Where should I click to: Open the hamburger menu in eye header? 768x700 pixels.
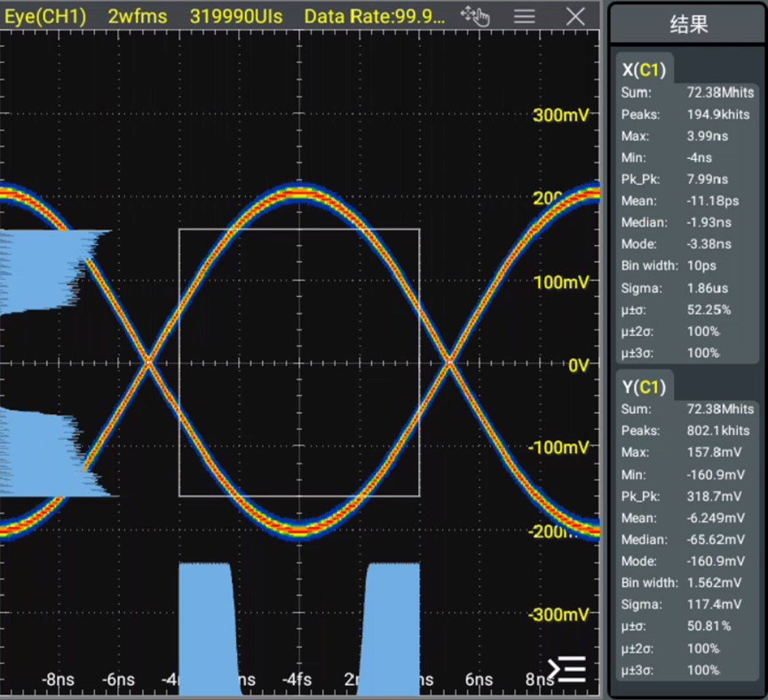[x=524, y=17]
